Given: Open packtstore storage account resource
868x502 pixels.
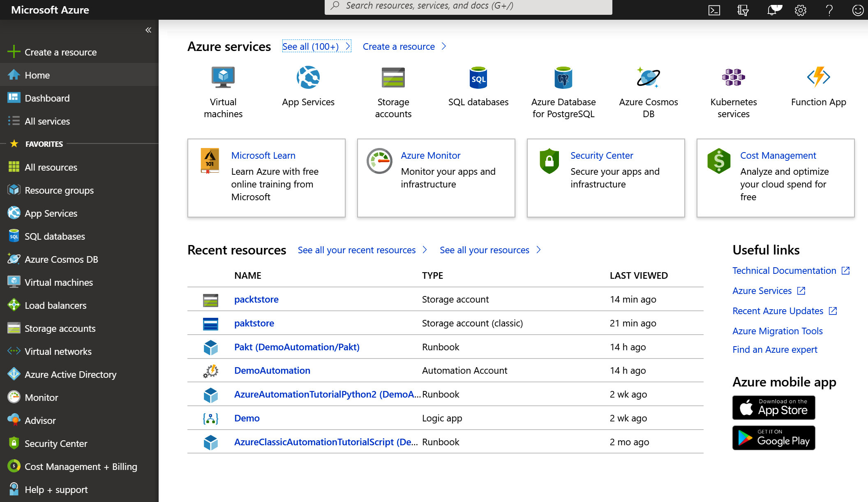Looking at the screenshot, I should click(x=256, y=299).
